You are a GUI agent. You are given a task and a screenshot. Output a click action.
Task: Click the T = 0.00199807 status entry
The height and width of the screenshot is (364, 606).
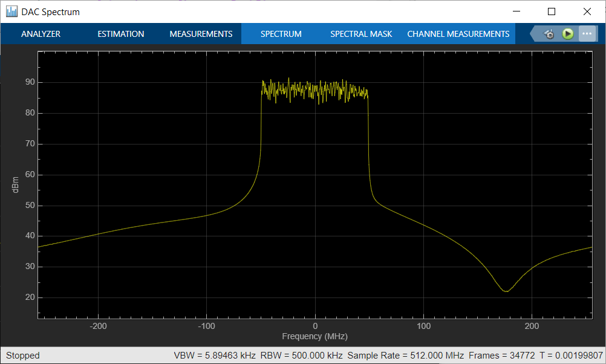tap(571, 355)
